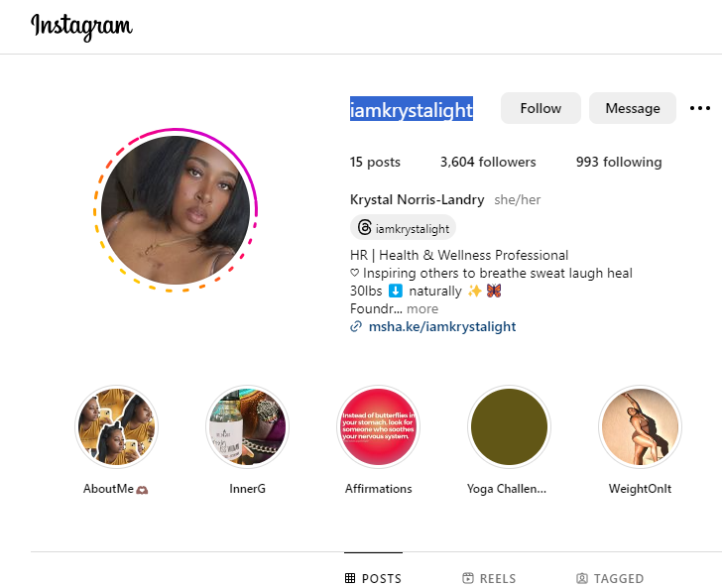
Task: Click the link chain icon in bio
Action: coord(355,327)
